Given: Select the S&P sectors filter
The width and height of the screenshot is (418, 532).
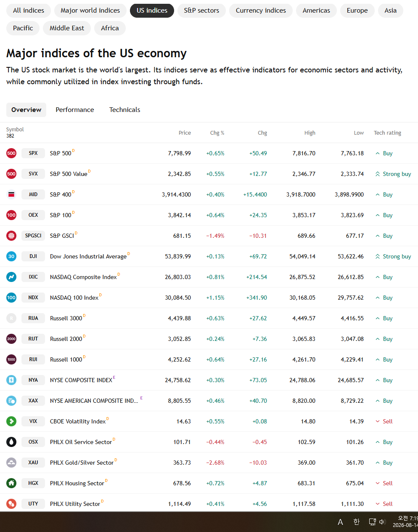Looking at the screenshot, I should pyautogui.click(x=201, y=11).
